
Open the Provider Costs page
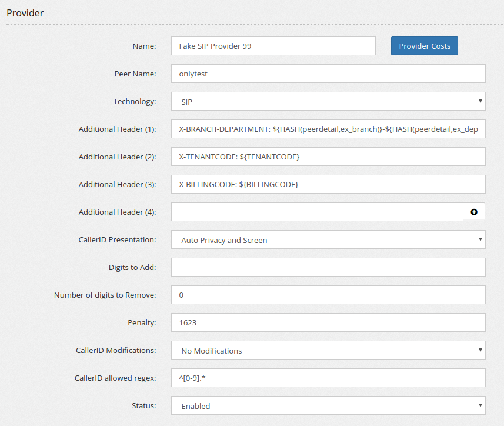pyautogui.click(x=424, y=46)
